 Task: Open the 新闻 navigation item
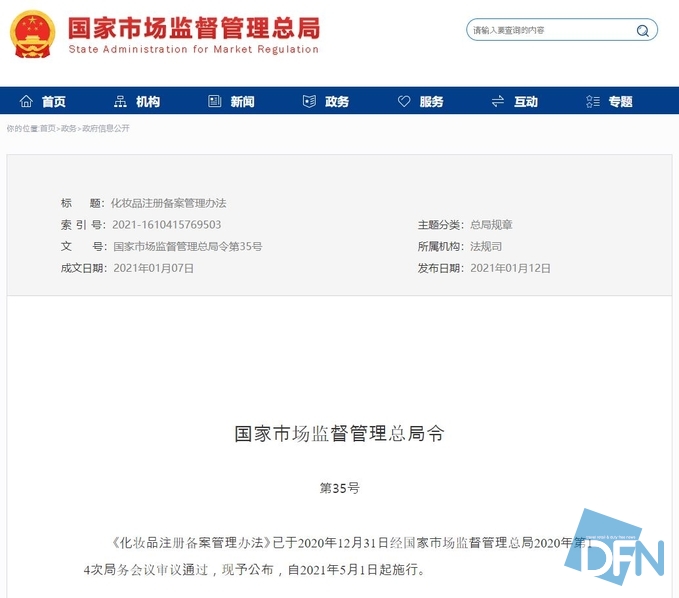coord(242,102)
